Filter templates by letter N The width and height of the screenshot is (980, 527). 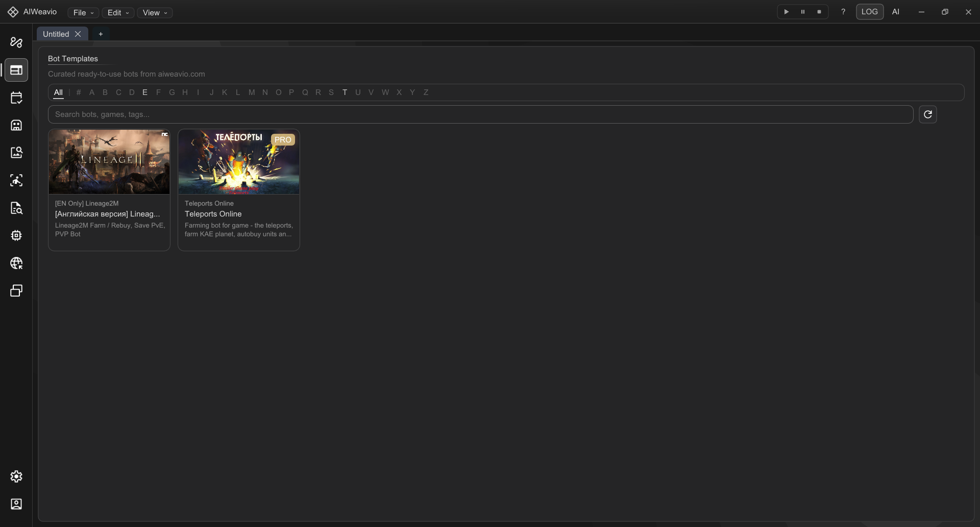265,92
